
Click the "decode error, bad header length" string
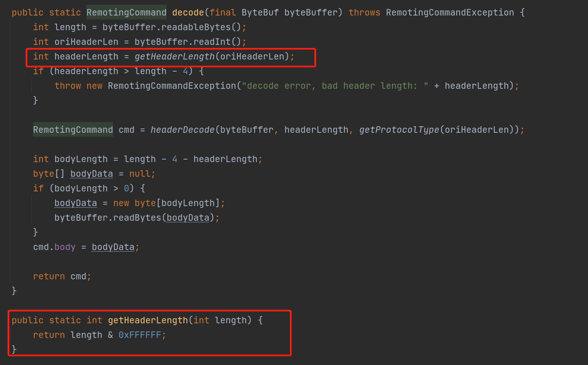pos(335,86)
